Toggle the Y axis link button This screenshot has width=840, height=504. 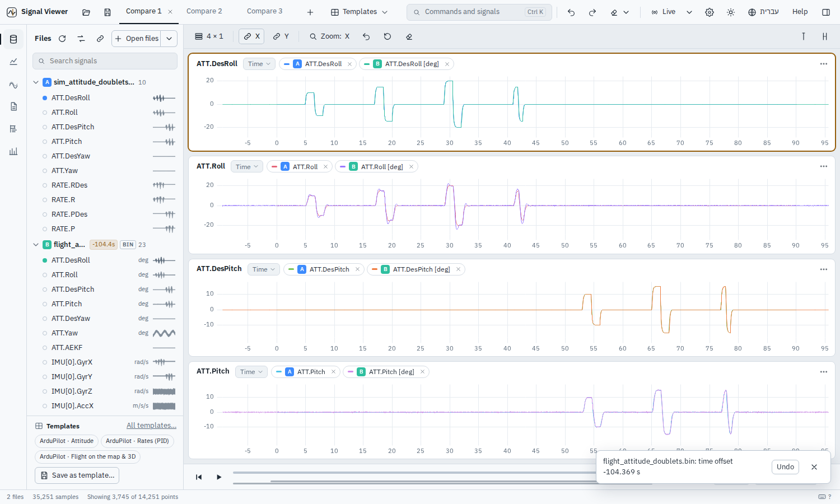281,36
